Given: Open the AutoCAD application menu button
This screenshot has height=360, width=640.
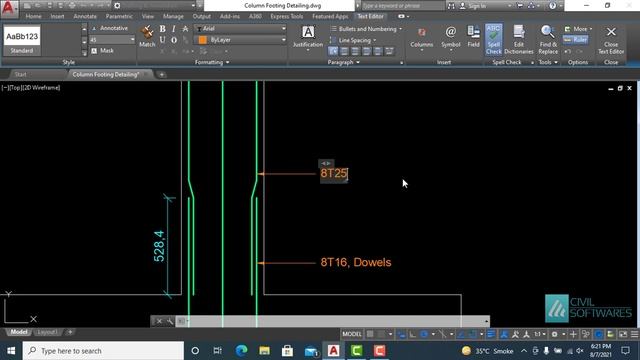Looking at the screenshot, I should [9, 7].
